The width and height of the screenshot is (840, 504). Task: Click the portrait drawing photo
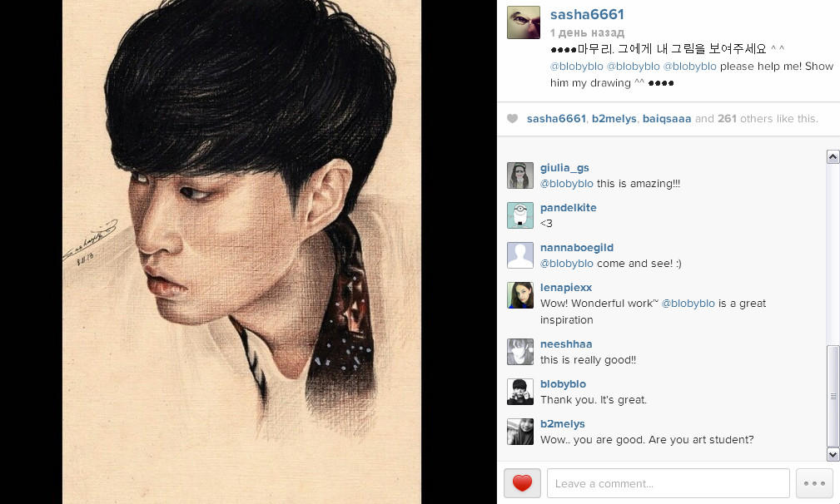241,252
